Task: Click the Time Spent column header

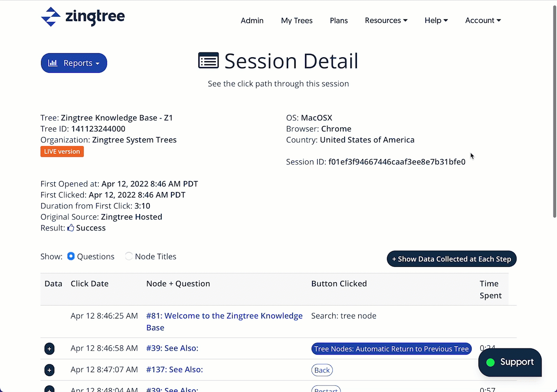Action: click(x=491, y=289)
